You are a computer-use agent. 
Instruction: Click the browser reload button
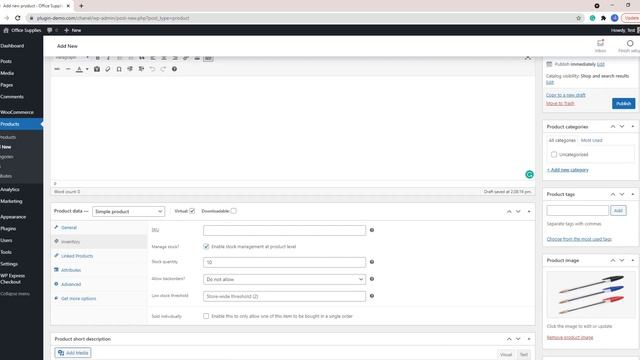click(x=18, y=18)
